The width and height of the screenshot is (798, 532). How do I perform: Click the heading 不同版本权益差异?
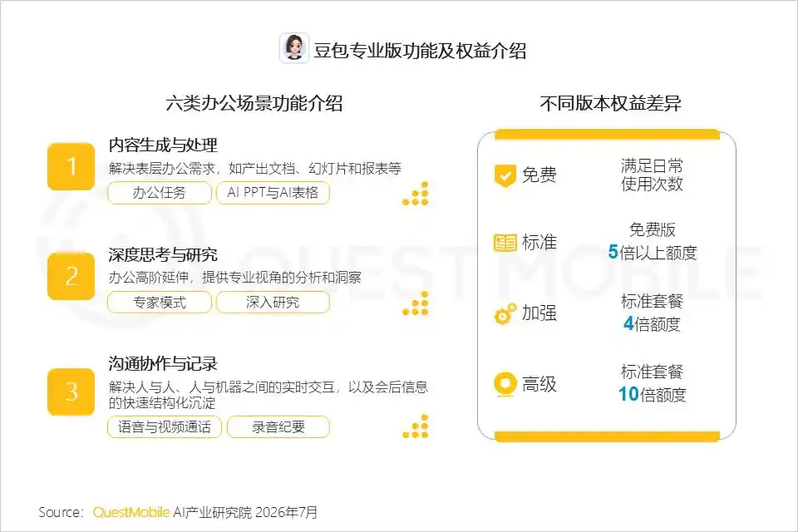610,103
